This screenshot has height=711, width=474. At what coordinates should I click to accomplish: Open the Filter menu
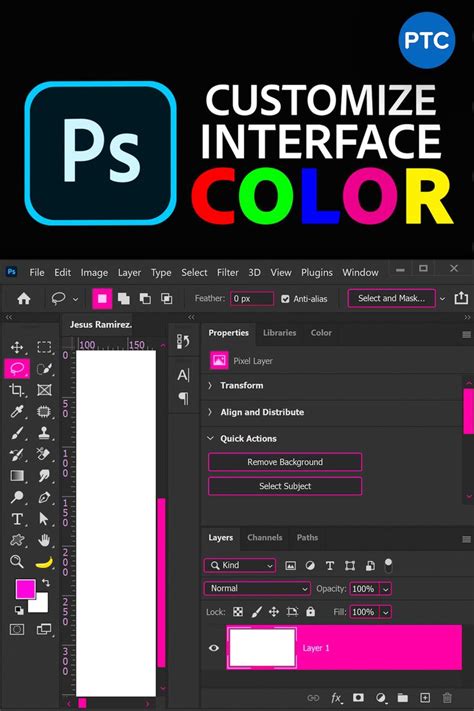pyautogui.click(x=227, y=273)
